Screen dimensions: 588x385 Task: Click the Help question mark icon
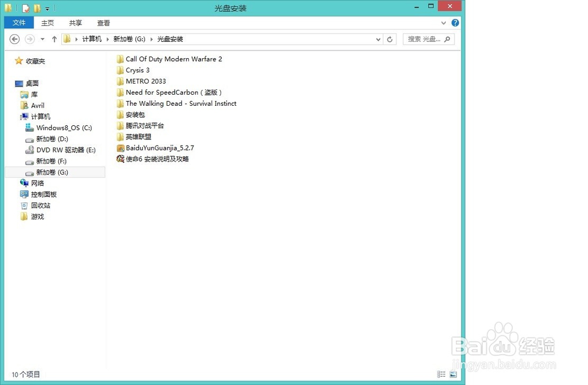(x=456, y=23)
